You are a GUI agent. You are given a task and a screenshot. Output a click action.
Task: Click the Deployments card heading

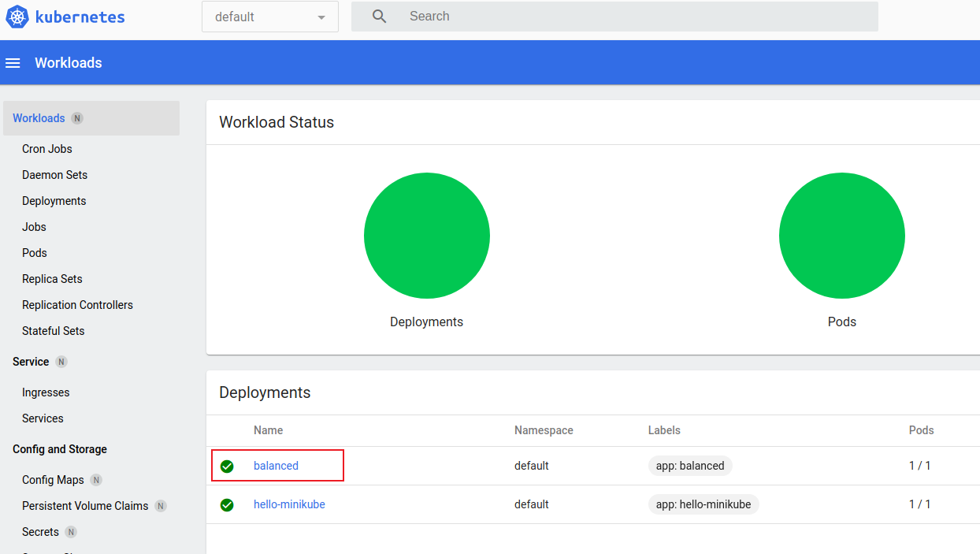265,392
